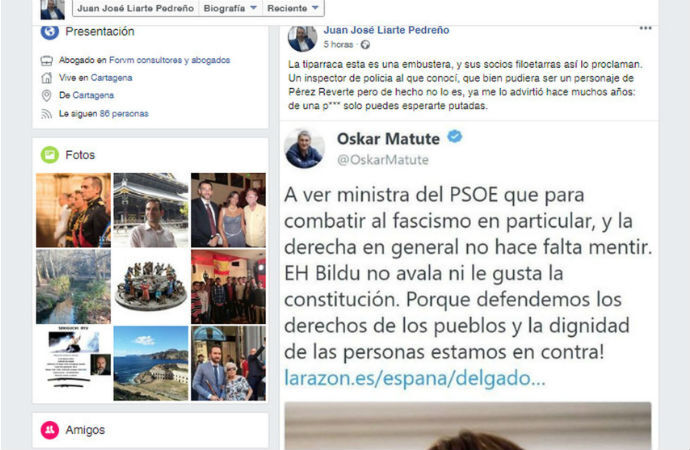Click the green Fotos section icon
The image size is (690, 450).
pos(50,155)
